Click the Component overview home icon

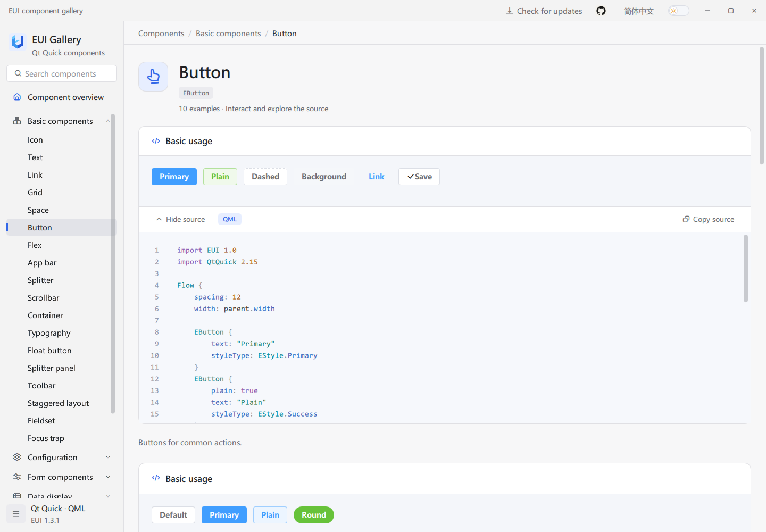tap(17, 97)
